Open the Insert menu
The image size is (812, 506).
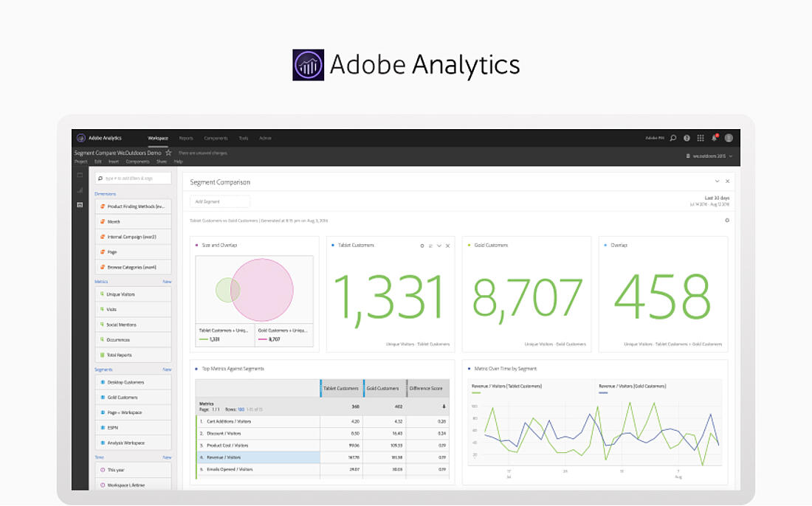pos(114,162)
